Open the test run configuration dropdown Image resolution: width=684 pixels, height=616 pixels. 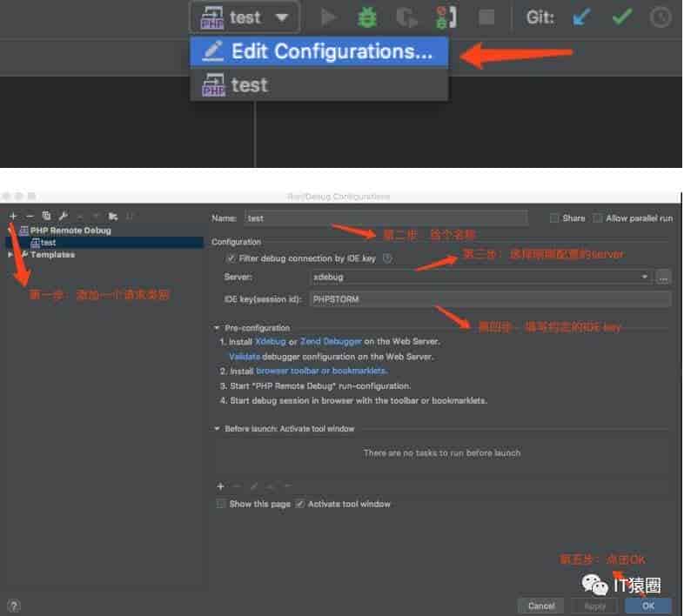(x=245, y=17)
